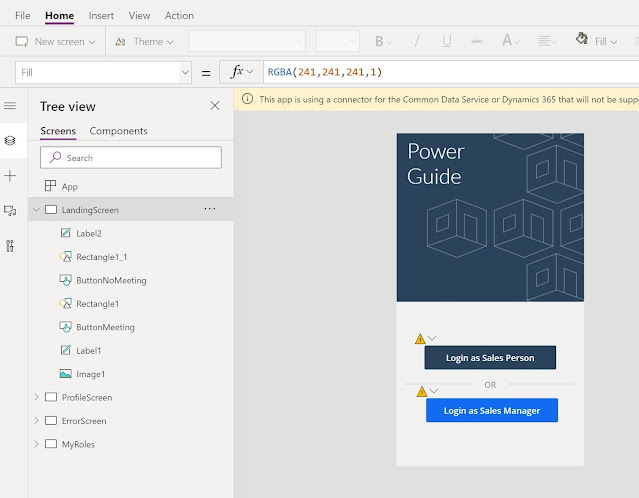The image size is (639, 498).
Task: Click the Tree view search box
Action: pos(131,157)
